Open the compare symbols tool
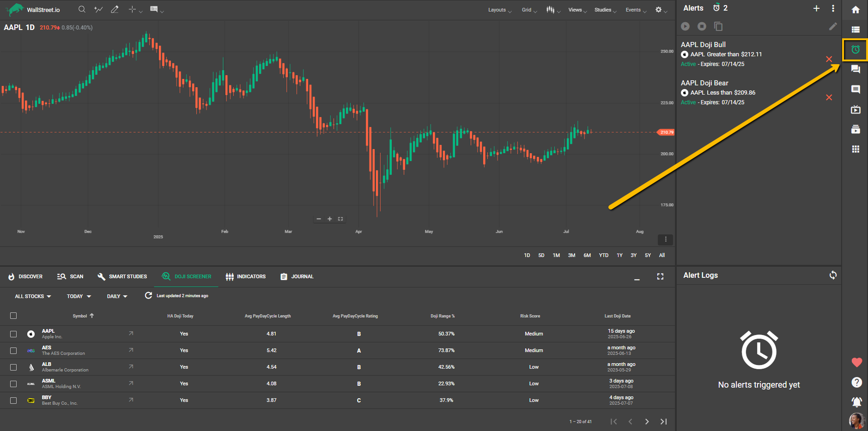Viewport: 868px width, 431px height. [98, 9]
